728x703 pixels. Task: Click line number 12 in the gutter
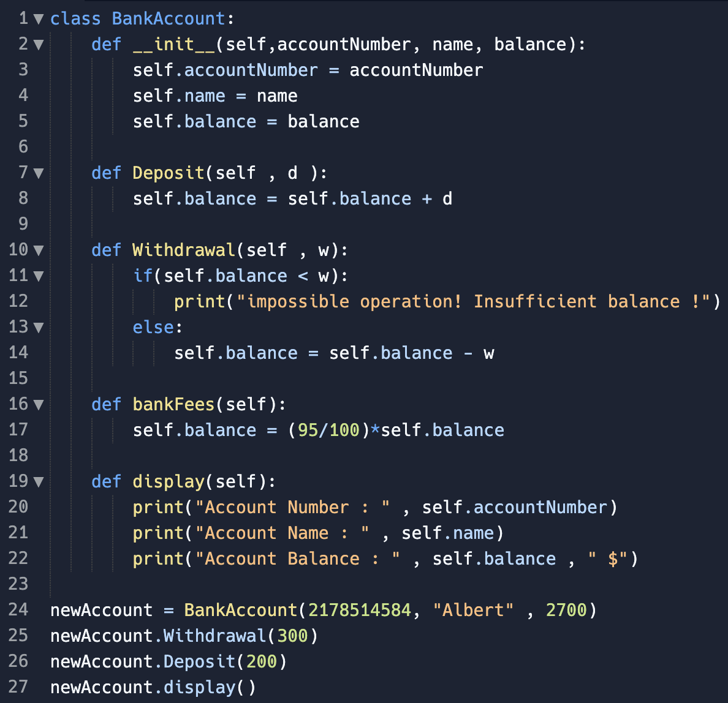18,301
